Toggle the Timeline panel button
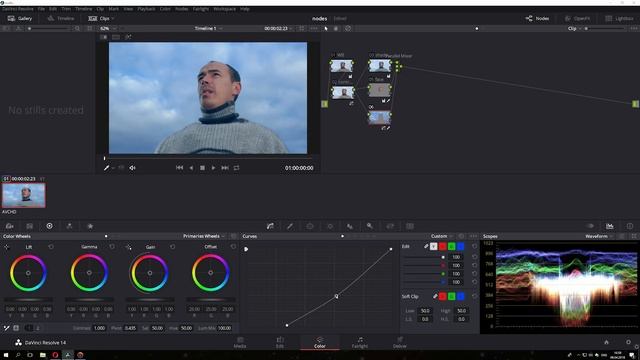The height and width of the screenshot is (360, 640). [60, 18]
